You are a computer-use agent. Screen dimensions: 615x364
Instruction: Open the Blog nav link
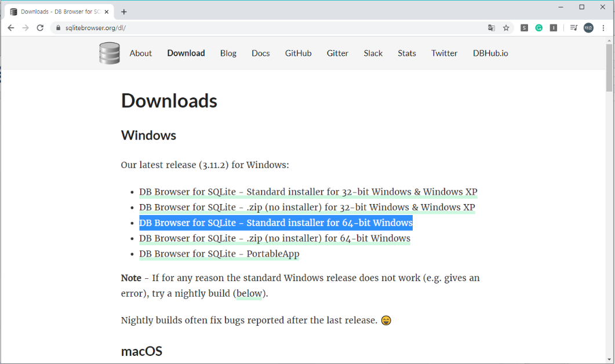[x=228, y=53]
